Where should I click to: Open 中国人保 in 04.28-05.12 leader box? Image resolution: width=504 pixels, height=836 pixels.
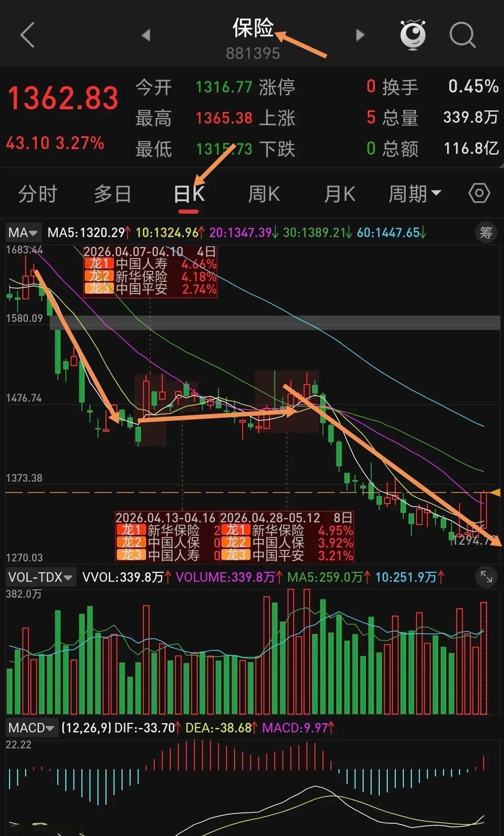point(278,543)
